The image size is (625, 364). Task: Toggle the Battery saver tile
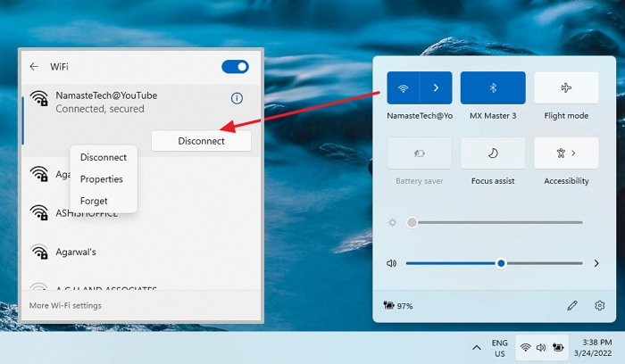coord(420,153)
